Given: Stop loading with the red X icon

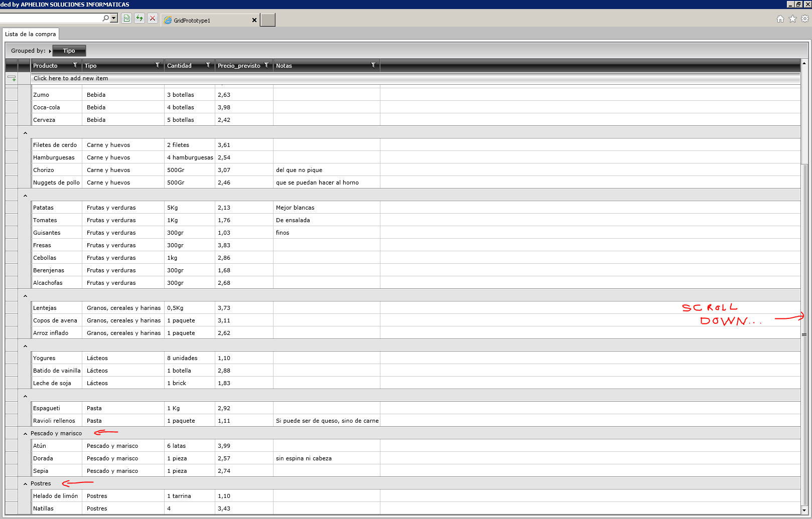Looking at the screenshot, I should pyautogui.click(x=153, y=18).
